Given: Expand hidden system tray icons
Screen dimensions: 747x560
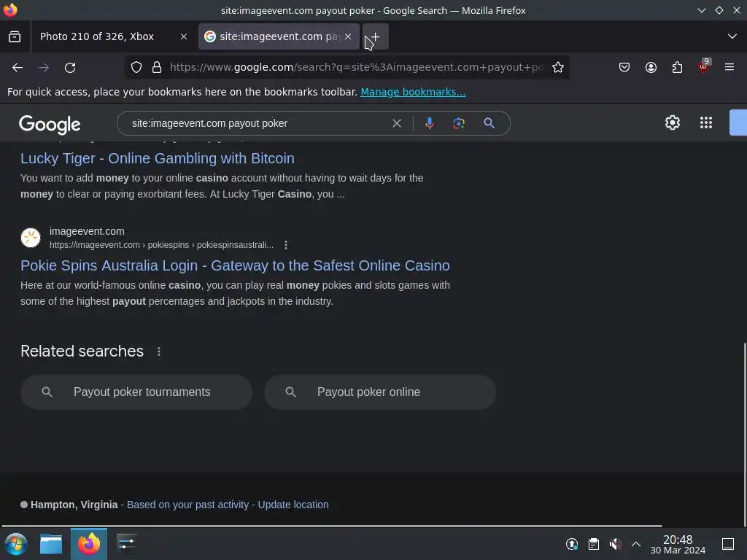Looking at the screenshot, I should coord(636,544).
